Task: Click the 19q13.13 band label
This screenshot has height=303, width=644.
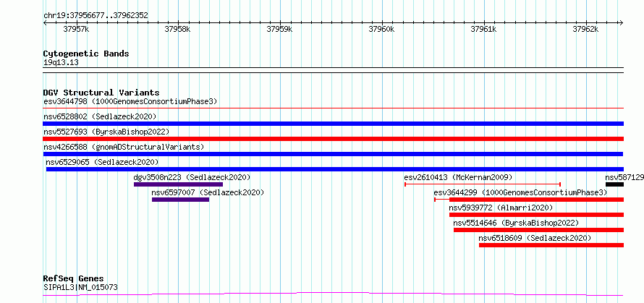Action: pos(61,63)
